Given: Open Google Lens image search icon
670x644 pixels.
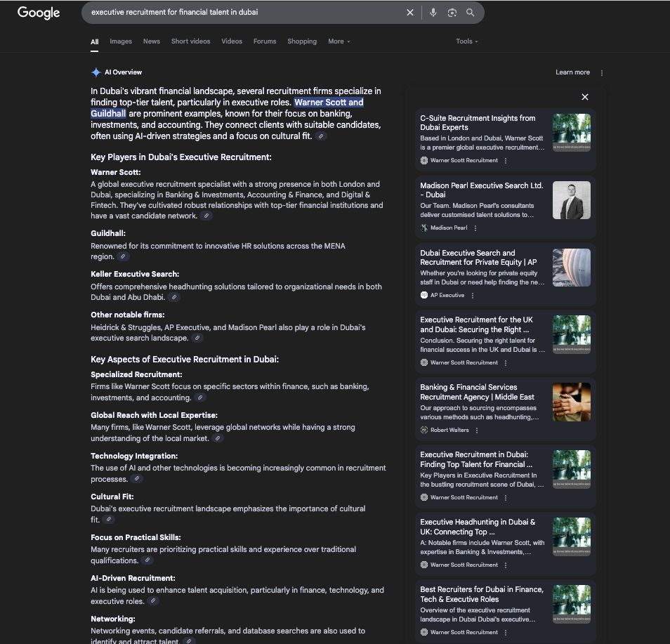Looking at the screenshot, I should 452,13.
